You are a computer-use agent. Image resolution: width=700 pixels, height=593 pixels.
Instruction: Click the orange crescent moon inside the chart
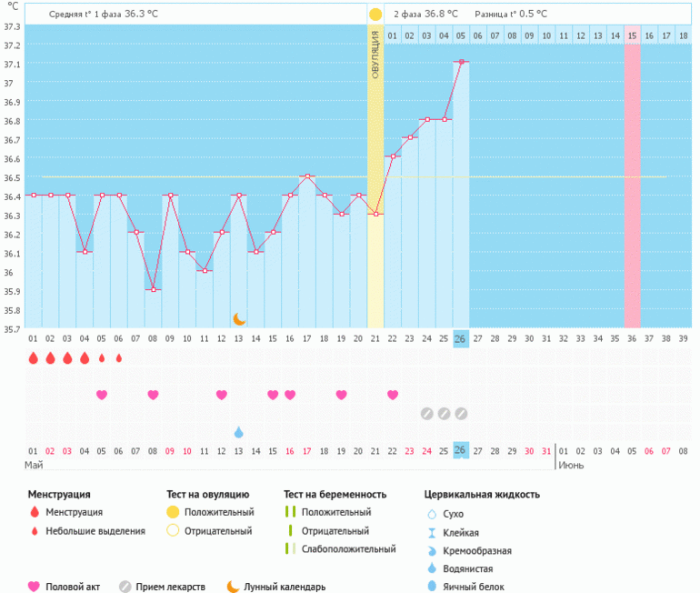pyautogui.click(x=239, y=318)
